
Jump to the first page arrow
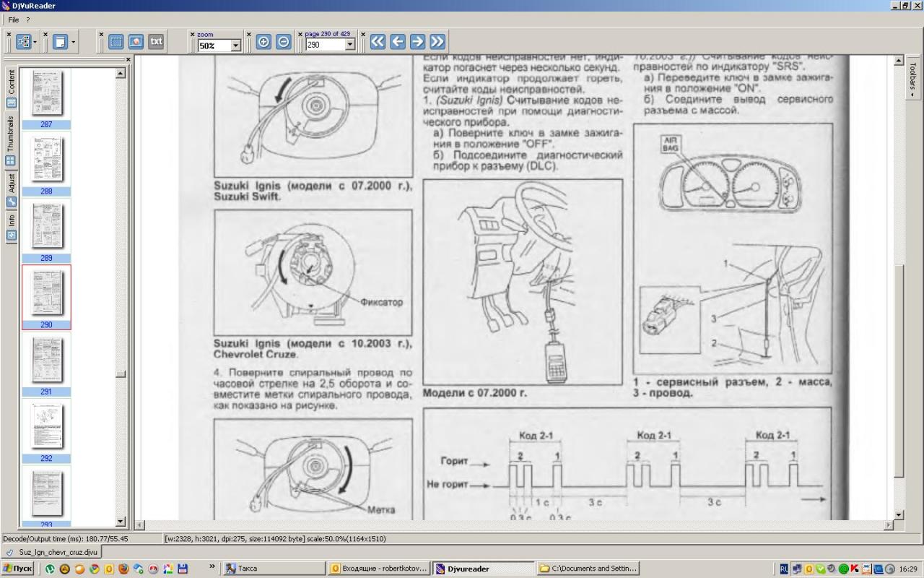(378, 42)
